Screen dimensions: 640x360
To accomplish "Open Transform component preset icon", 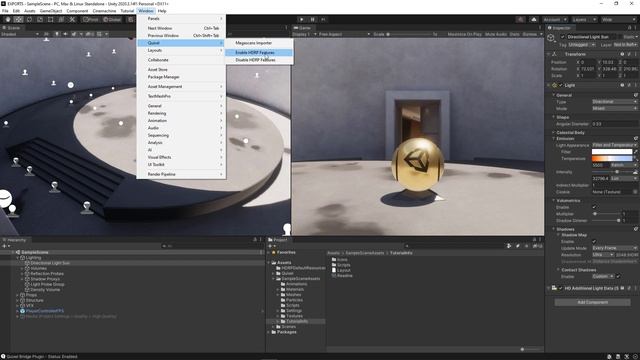I will click(629, 54).
